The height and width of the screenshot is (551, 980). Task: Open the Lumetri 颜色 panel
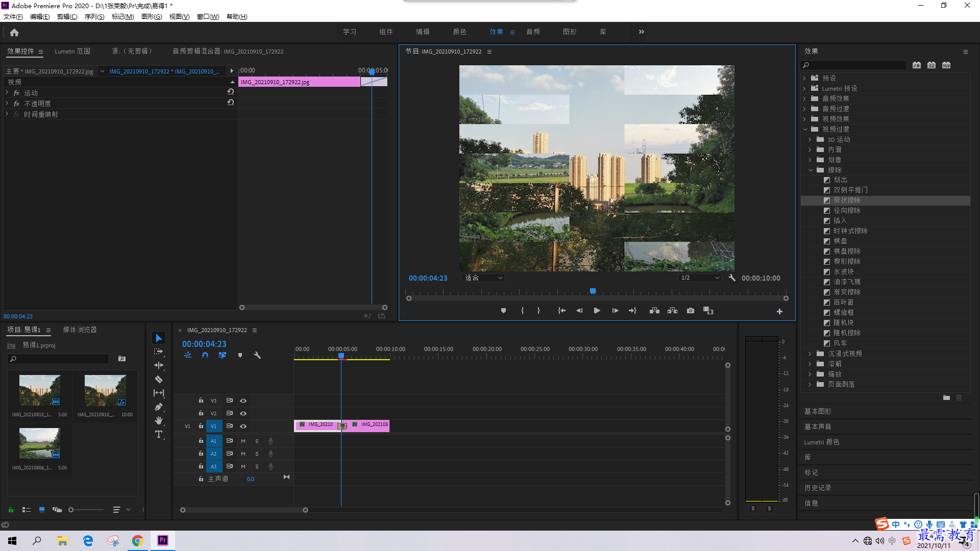point(822,442)
